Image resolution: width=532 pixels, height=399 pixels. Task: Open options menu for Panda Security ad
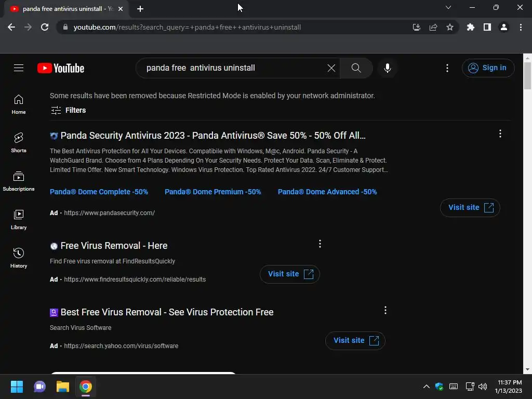pos(500,134)
